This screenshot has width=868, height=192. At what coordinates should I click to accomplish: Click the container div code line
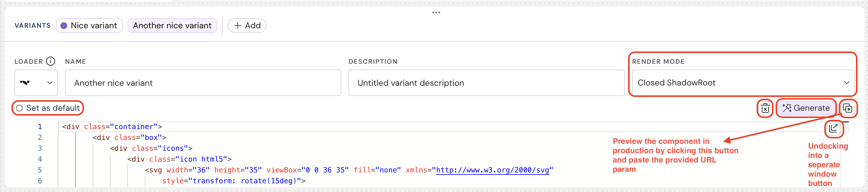112,127
